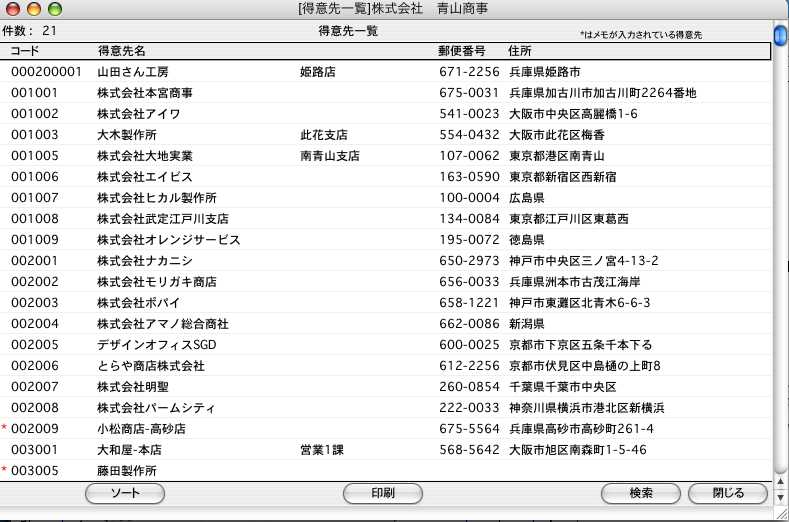Click the 住所 column header

(519, 50)
